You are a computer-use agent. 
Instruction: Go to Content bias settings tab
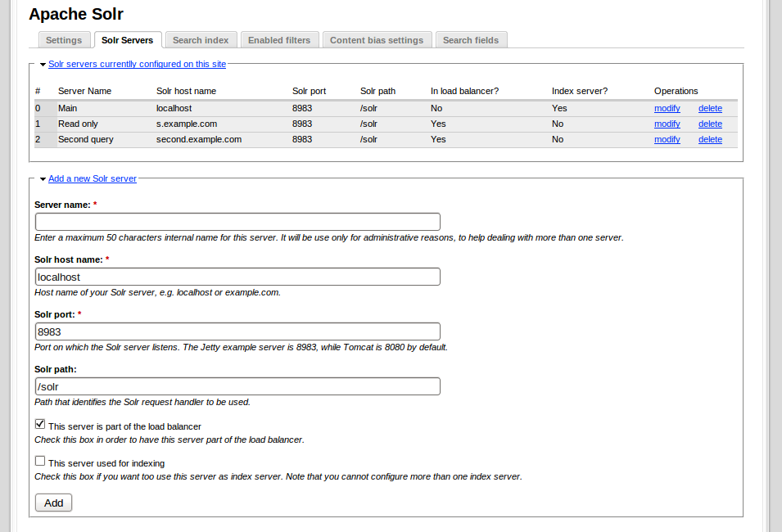pyautogui.click(x=377, y=40)
